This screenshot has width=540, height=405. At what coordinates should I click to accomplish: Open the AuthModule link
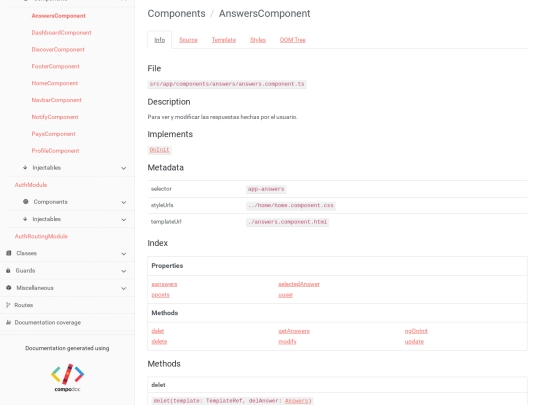coord(31,185)
